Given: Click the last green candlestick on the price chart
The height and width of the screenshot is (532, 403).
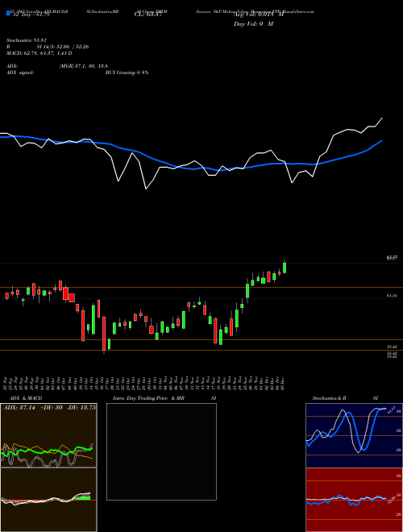Looking at the screenshot, I should pos(285,267).
